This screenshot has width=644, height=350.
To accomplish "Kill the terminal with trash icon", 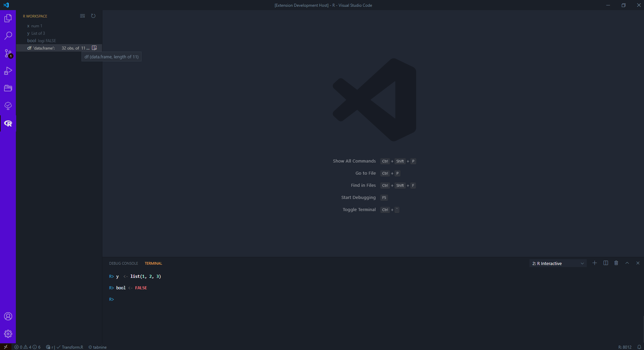I will [x=616, y=263].
